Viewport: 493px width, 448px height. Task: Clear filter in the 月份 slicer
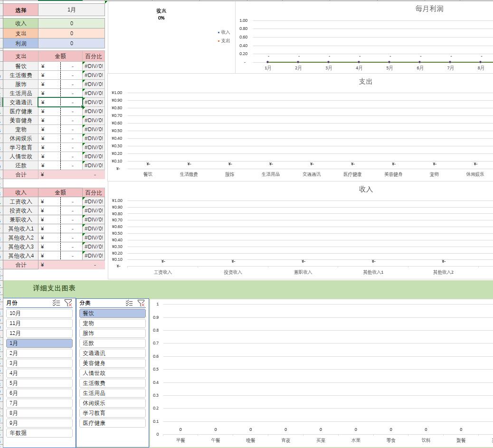pos(68,303)
